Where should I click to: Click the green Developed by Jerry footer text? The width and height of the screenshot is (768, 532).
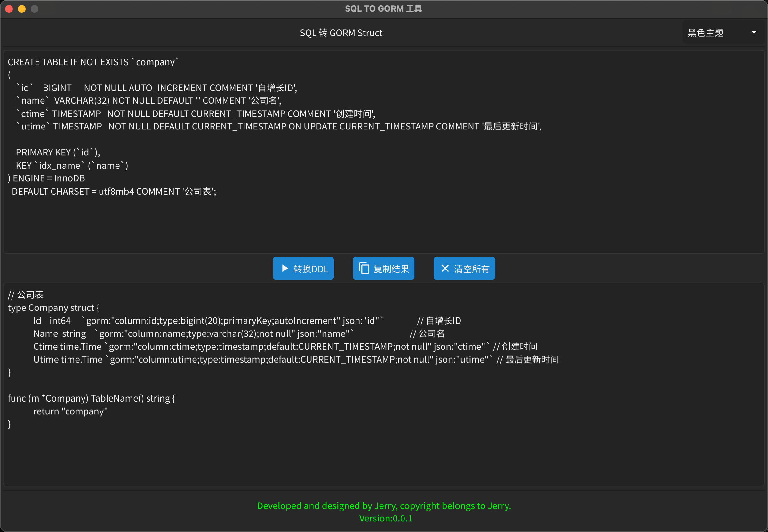384,506
